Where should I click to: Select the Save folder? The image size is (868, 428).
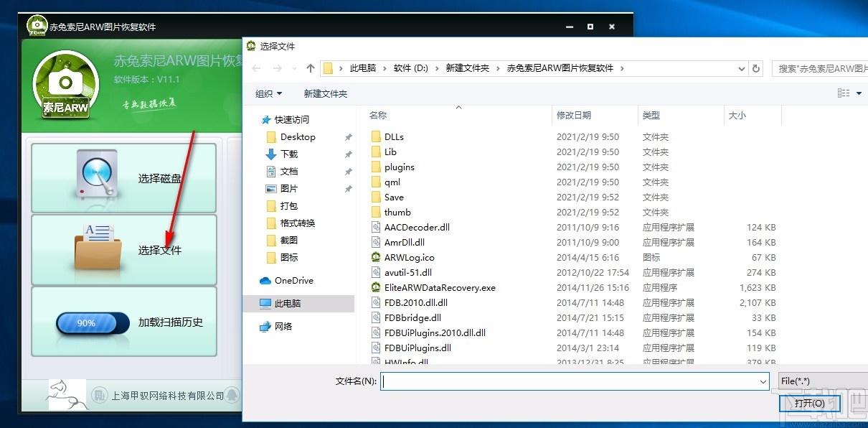click(x=394, y=197)
